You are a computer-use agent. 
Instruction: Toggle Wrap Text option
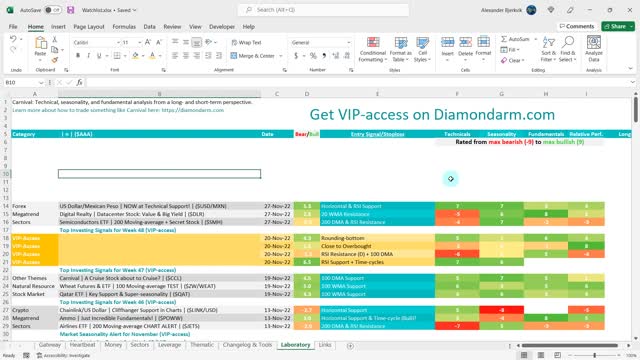pyautogui.click(x=246, y=42)
